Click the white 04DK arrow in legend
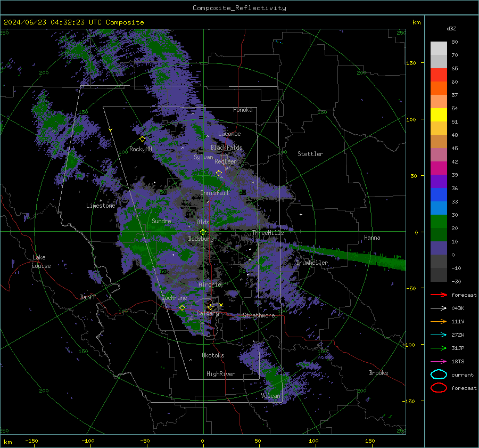The image size is (479, 448). 439,308
